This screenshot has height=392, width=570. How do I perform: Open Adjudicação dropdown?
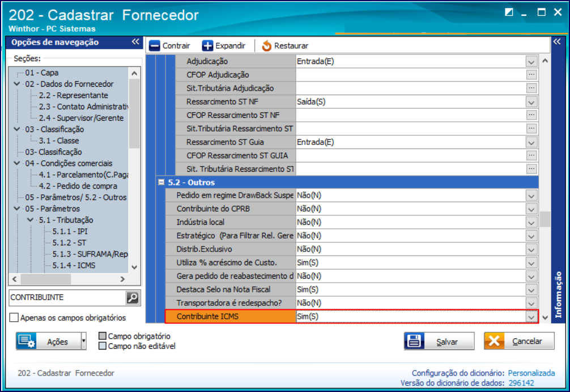pyautogui.click(x=531, y=61)
